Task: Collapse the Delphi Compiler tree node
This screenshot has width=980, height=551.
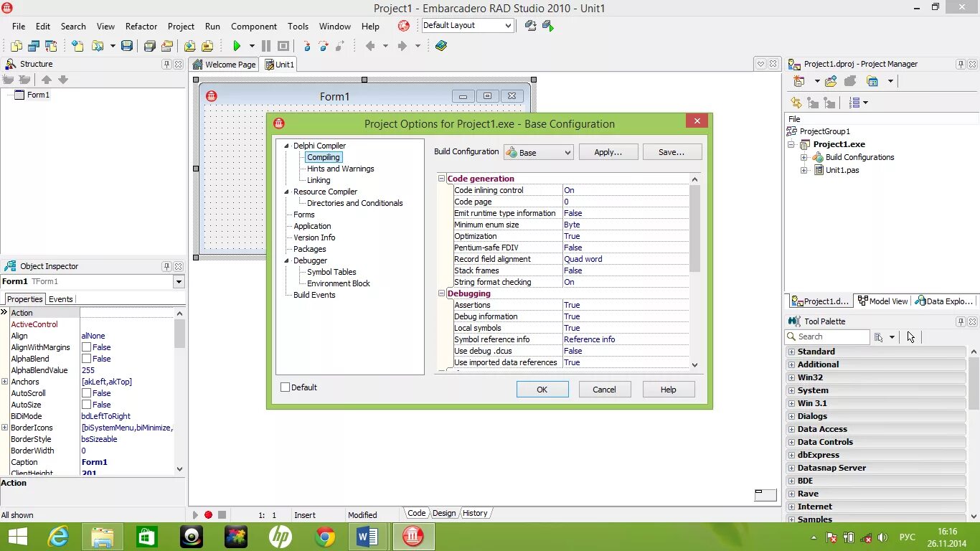Action: click(x=286, y=146)
